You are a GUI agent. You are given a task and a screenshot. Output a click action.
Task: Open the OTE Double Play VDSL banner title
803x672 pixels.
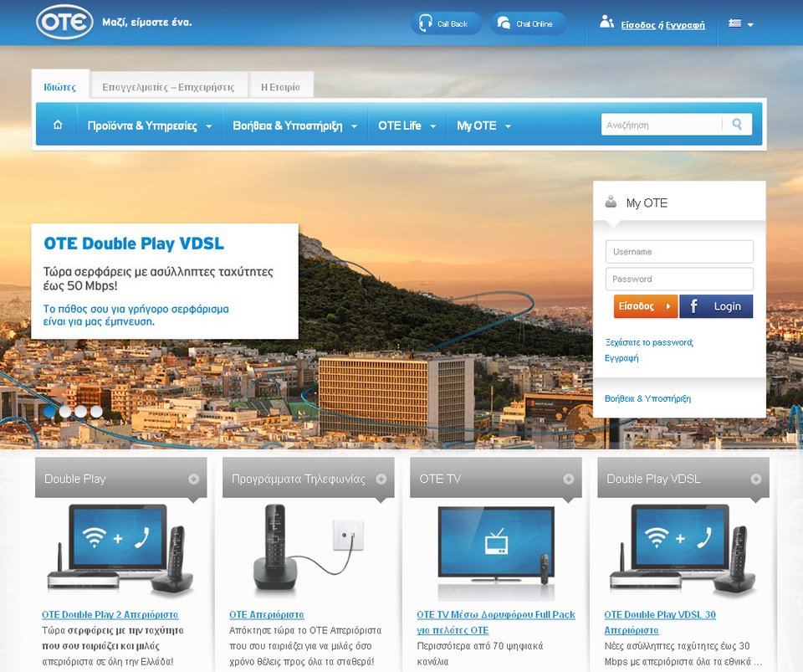point(134,244)
